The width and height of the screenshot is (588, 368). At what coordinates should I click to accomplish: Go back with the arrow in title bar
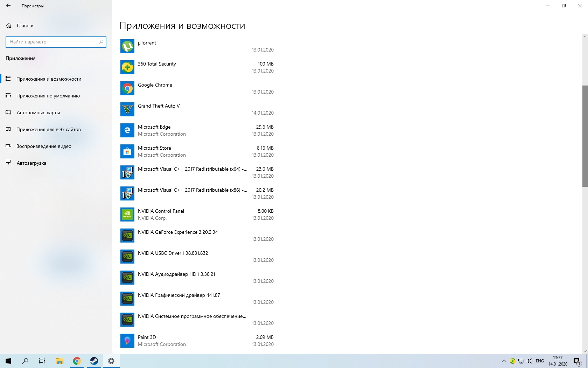pyautogui.click(x=8, y=6)
